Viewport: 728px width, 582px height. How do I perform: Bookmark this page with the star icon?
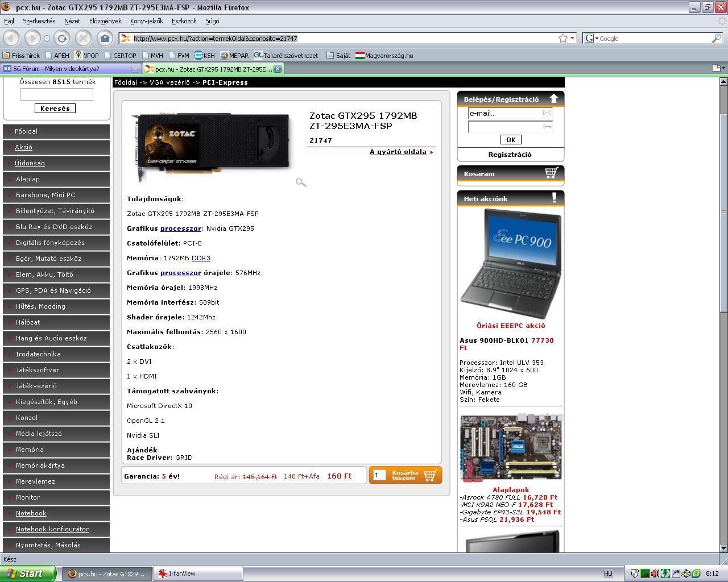(x=563, y=38)
